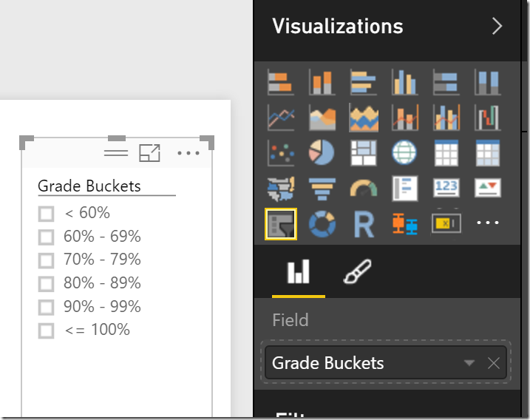
Task: Check the '< 60%' grade bucket
Action: pyautogui.click(x=47, y=214)
